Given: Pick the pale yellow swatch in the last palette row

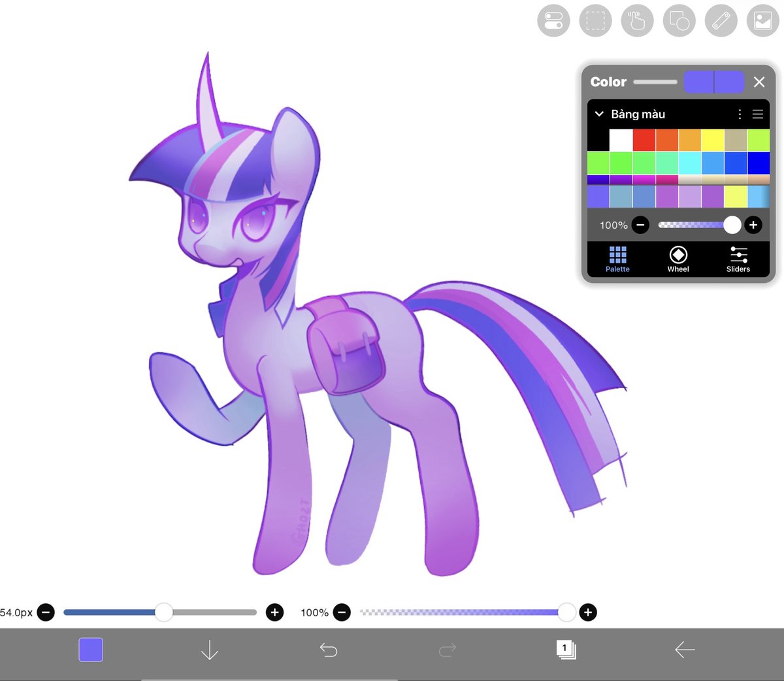Looking at the screenshot, I should coord(736,197).
